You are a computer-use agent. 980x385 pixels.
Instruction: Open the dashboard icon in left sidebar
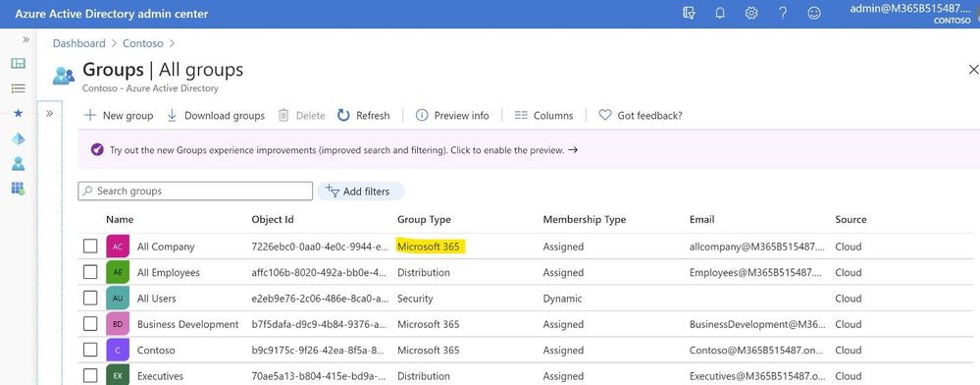(18, 63)
